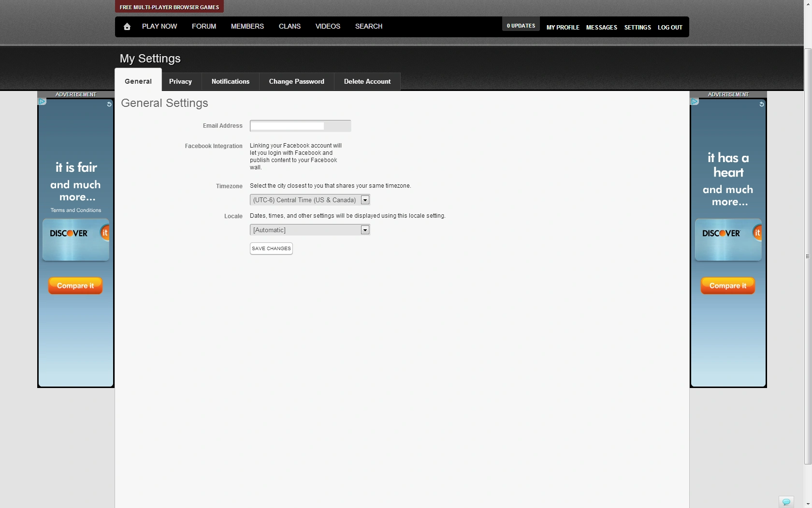The image size is (812, 508).
Task: Open the SETTINGS link in header
Action: tap(638, 28)
